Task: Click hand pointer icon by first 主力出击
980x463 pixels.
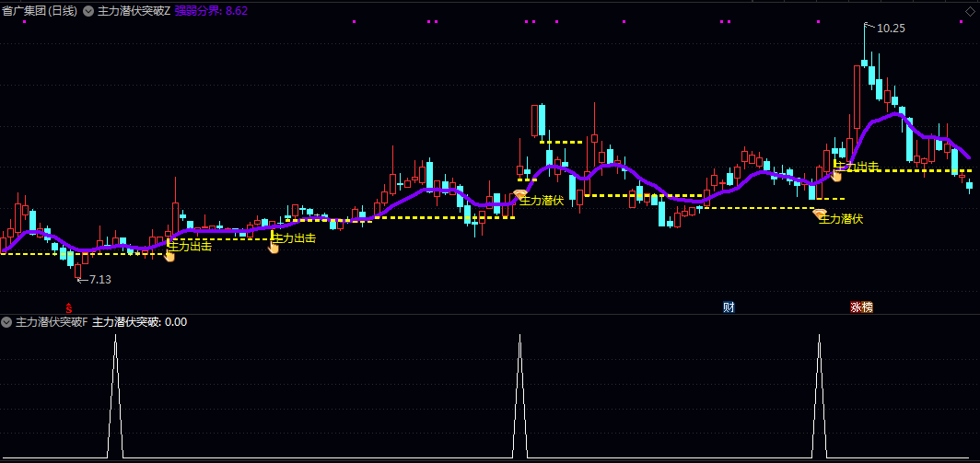Action: click(x=169, y=255)
